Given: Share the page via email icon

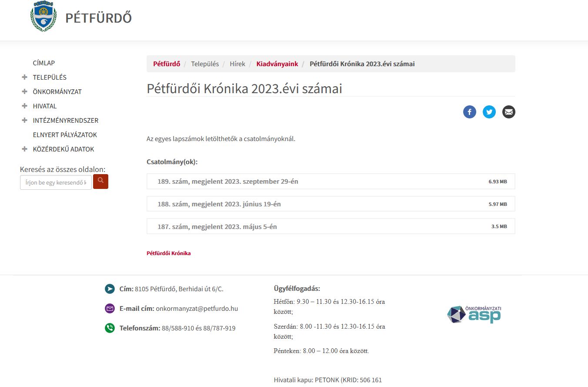Looking at the screenshot, I should (x=509, y=112).
